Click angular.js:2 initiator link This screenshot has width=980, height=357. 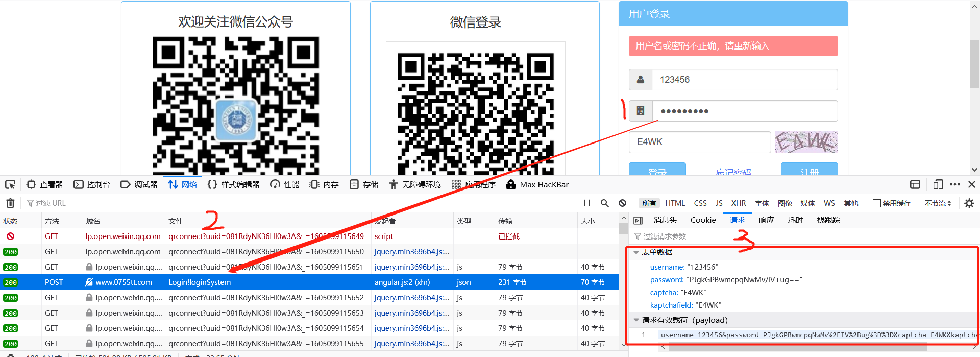coord(402,282)
